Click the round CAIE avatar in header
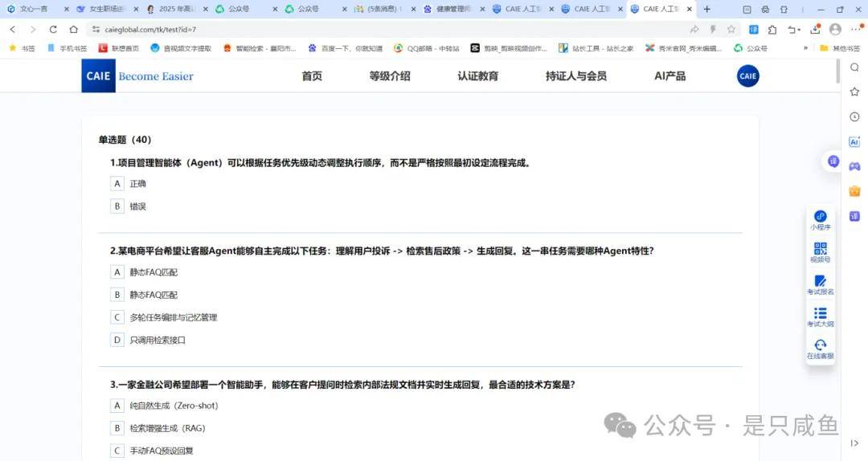868x461 pixels. click(x=747, y=76)
